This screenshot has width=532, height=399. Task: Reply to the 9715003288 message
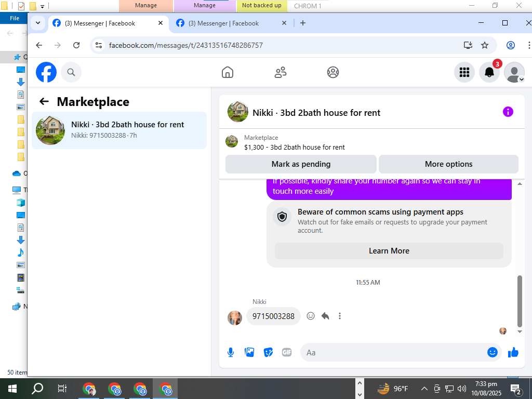[x=325, y=316]
